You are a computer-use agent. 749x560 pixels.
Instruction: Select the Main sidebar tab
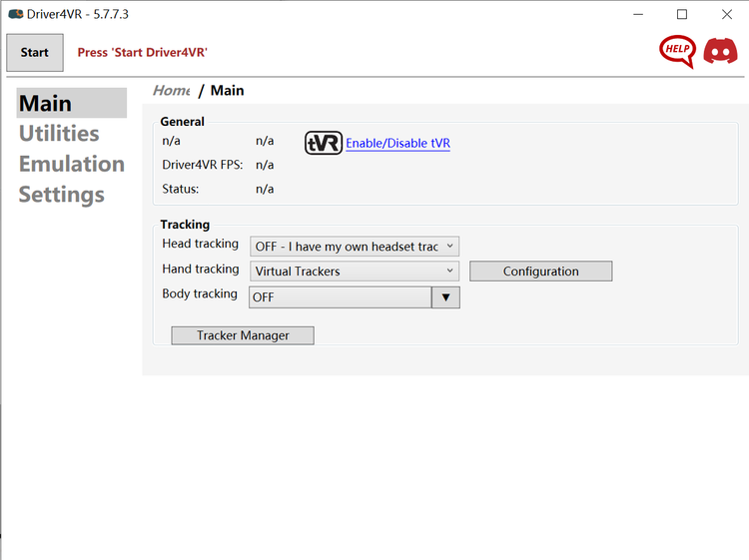pyautogui.click(x=72, y=103)
